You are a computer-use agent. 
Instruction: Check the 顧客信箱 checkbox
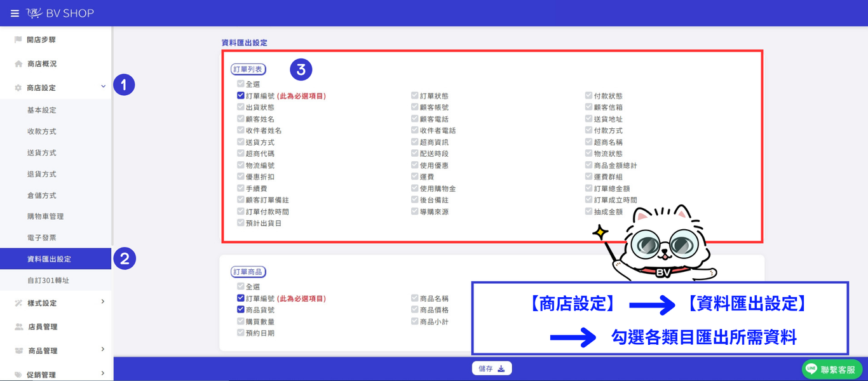click(589, 107)
